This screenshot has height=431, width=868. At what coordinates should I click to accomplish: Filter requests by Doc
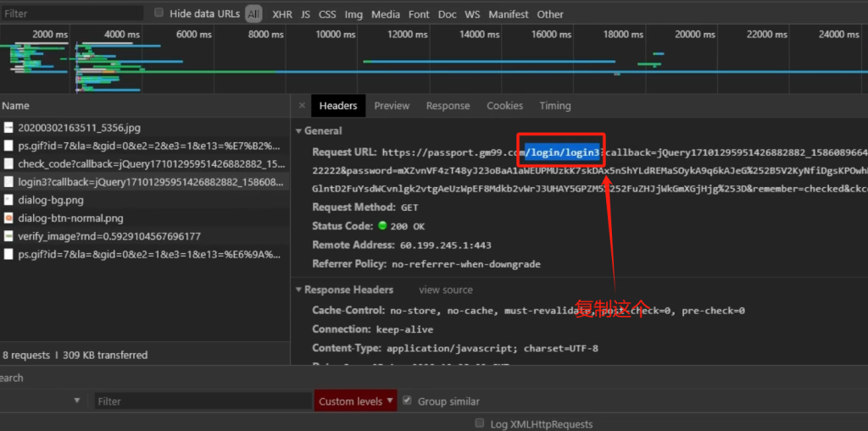448,14
